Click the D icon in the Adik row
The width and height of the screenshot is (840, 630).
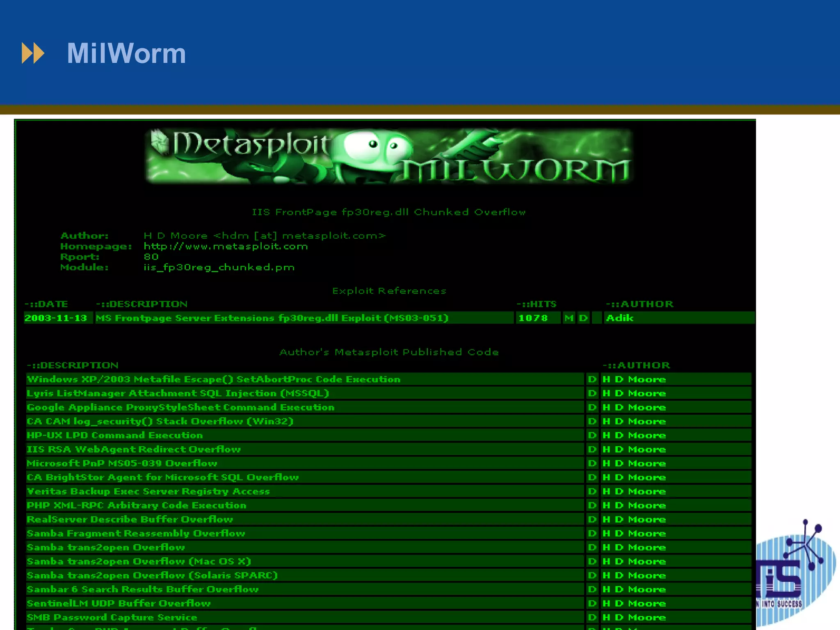tap(583, 318)
